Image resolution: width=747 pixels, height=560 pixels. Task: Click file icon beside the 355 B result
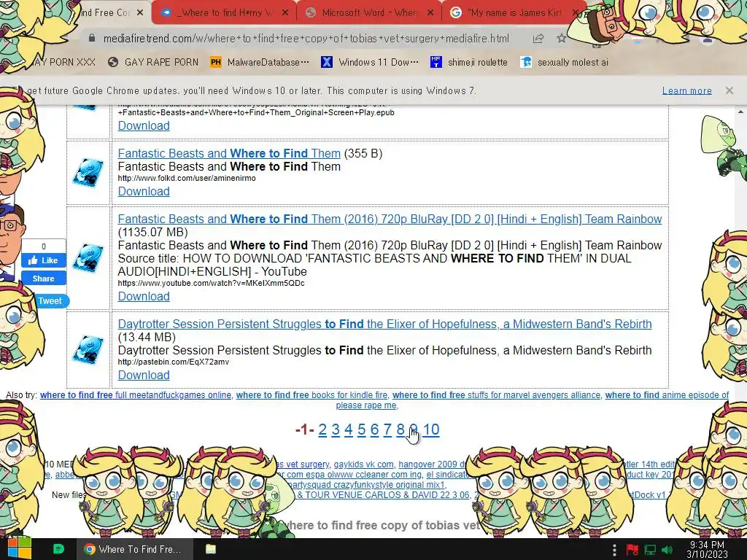point(88,173)
